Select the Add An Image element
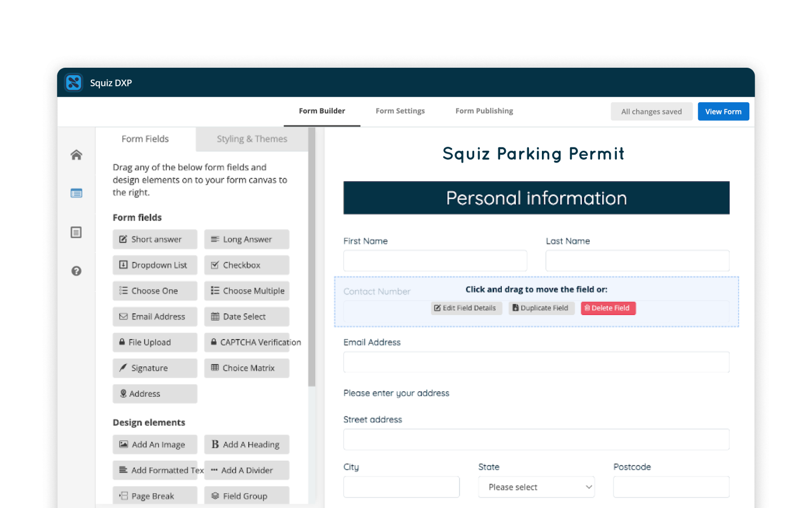The image size is (812, 508). point(155,445)
